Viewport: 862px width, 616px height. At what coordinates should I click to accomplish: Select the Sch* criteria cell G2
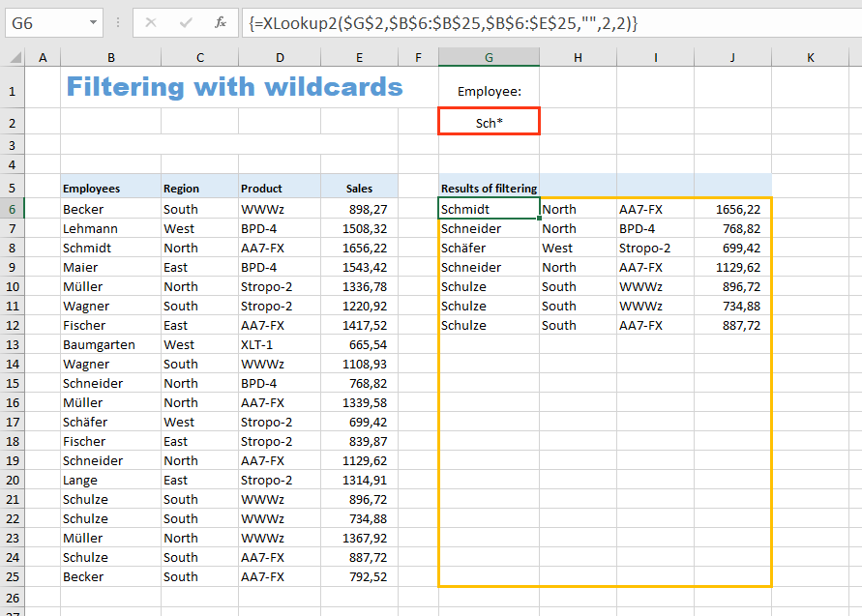pos(489,121)
